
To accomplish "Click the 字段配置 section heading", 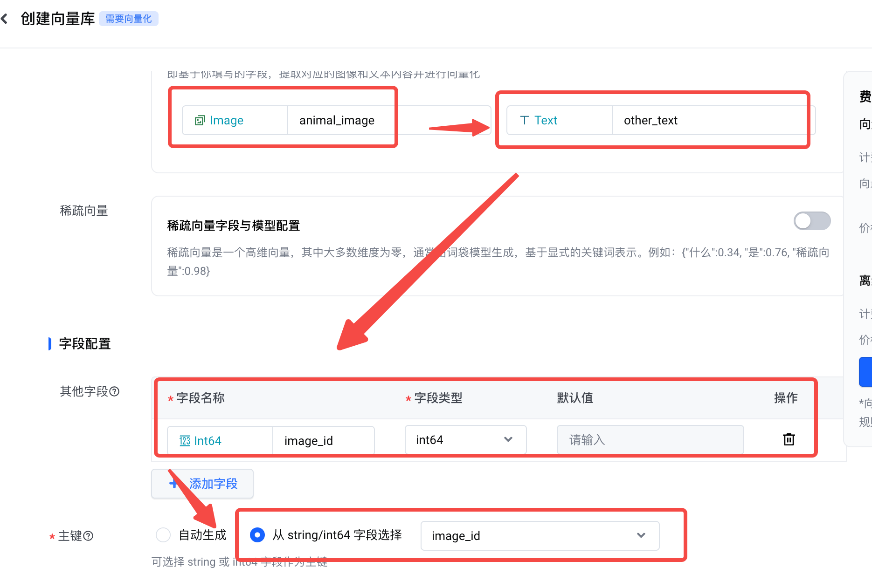I will pyautogui.click(x=84, y=344).
